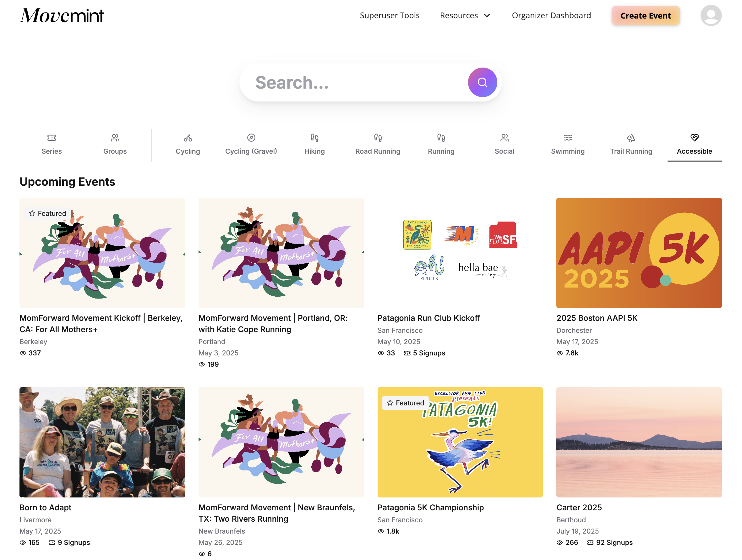Click the purple search magnifier button
Image resolution: width=742 pixels, height=560 pixels.
482,82
